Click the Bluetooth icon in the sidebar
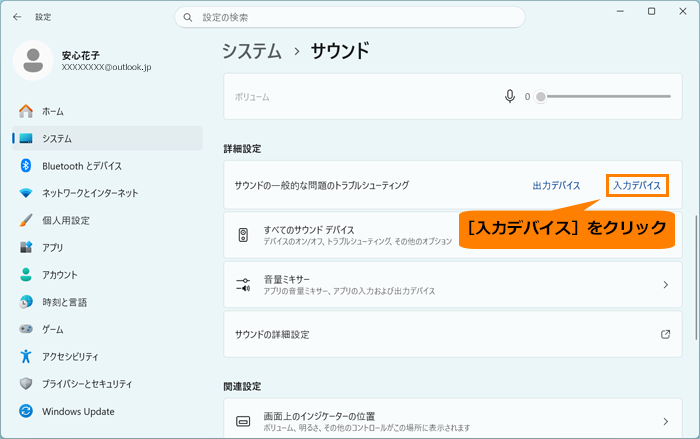 pos(26,166)
